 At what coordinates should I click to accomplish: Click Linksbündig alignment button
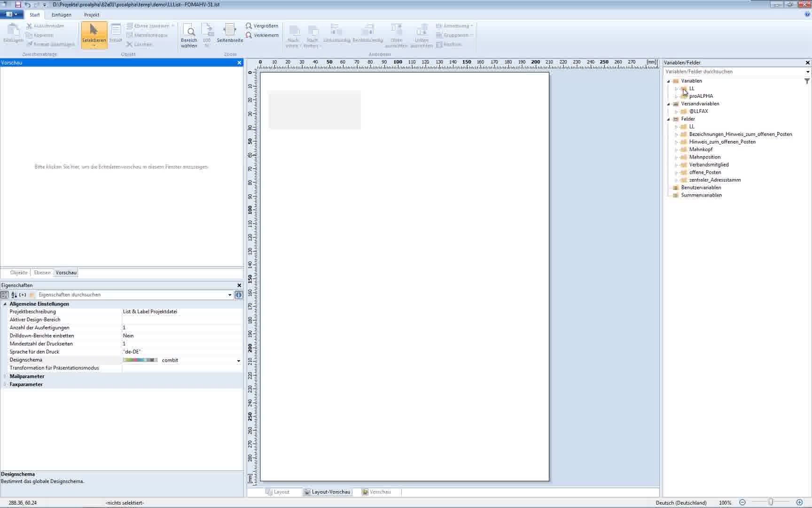[336, 33]
